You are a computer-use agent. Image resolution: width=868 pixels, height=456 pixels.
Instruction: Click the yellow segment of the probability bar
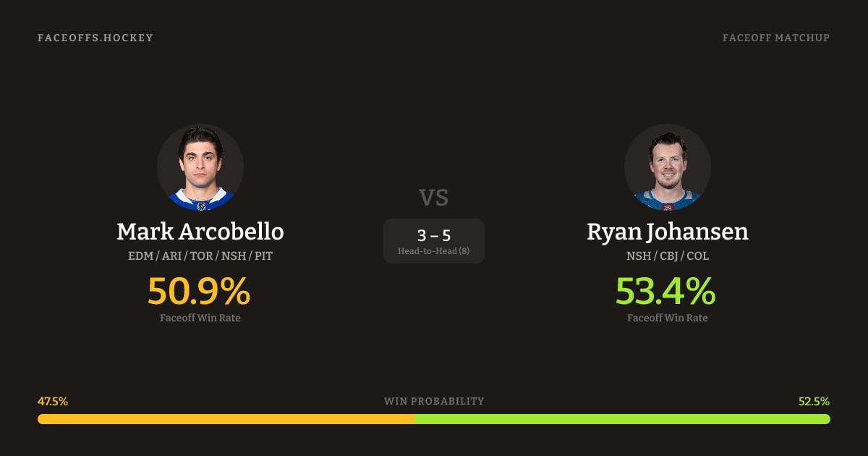(226, 419)
